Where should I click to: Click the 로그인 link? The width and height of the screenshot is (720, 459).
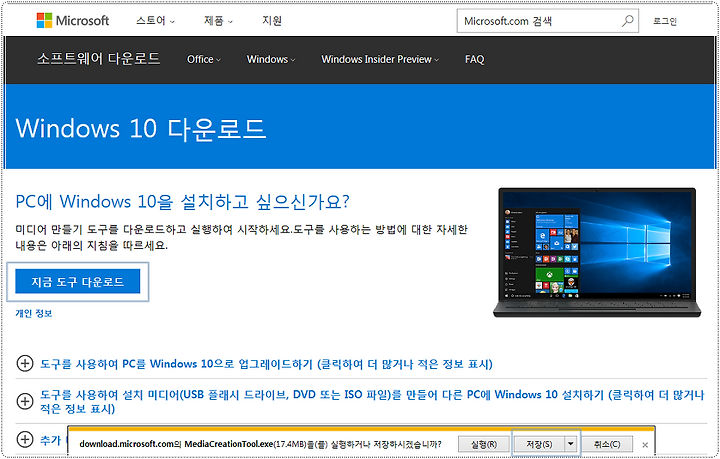click(665, 21)
